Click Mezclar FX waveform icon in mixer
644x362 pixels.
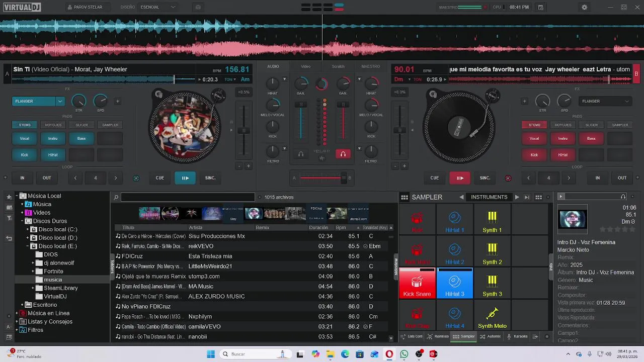pos(322,158)
